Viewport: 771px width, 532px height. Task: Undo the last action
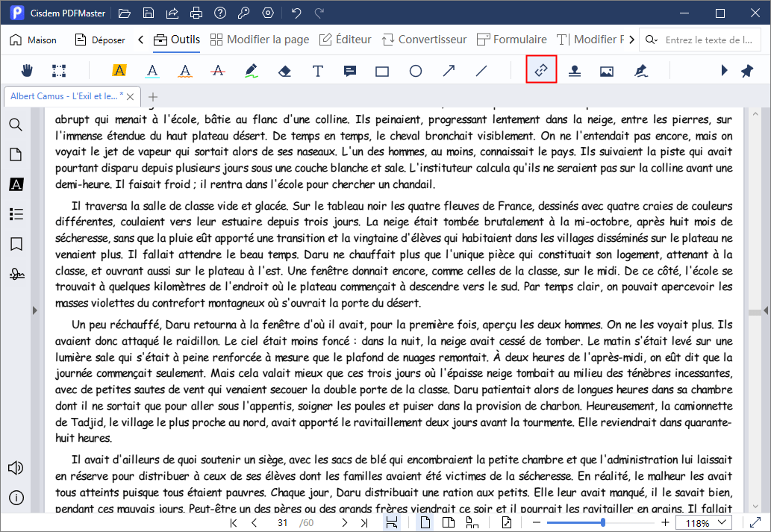point(296,13)
